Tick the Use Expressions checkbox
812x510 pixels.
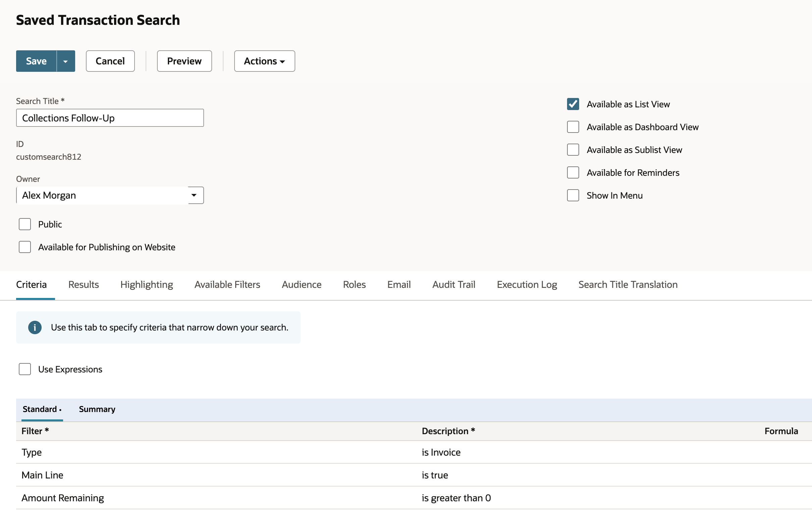pyautogui.click(x=25, y=369)
